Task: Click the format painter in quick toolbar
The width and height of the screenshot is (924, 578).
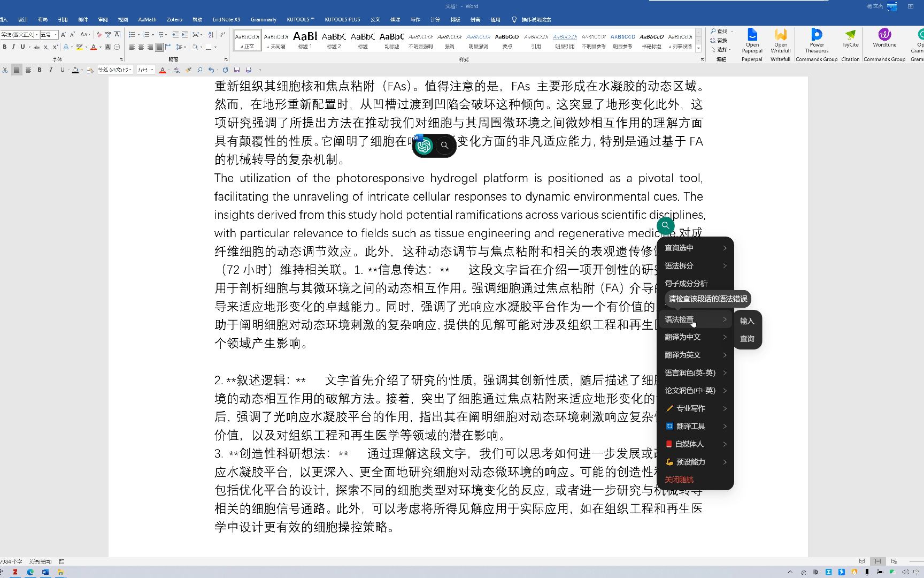Action: click(188, 70)
